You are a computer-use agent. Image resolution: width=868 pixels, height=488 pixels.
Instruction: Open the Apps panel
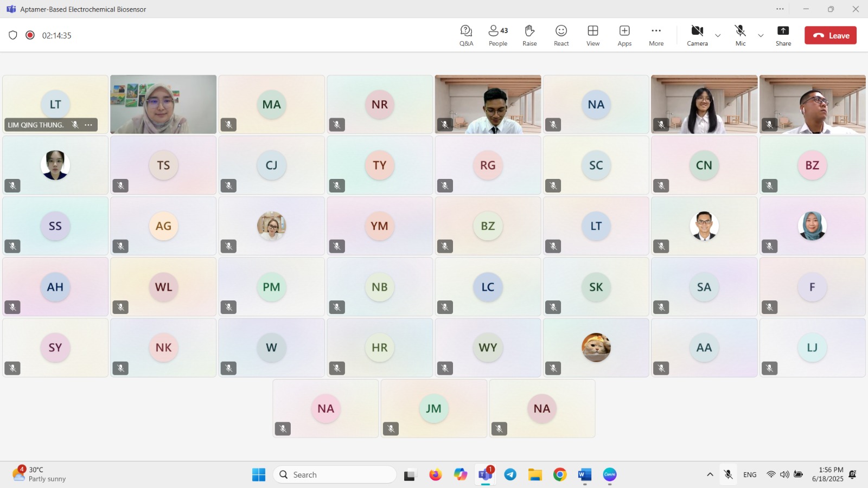point(624,35)
